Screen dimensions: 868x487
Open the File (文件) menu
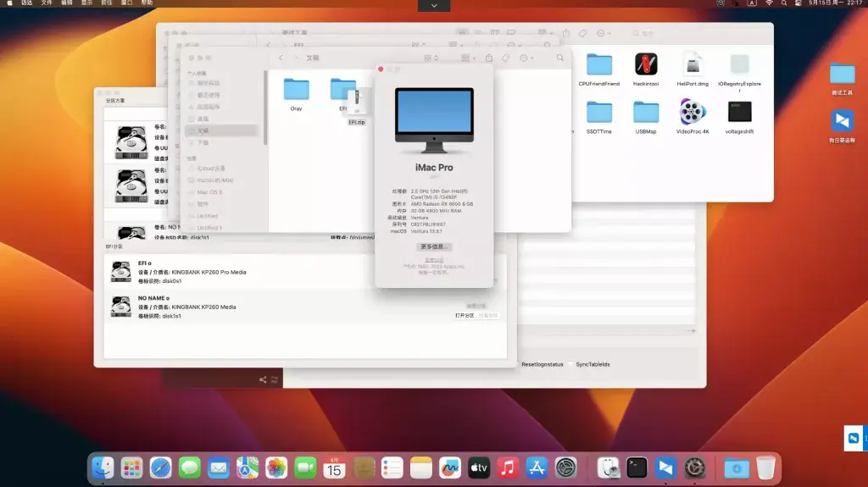tap(47, 3)
